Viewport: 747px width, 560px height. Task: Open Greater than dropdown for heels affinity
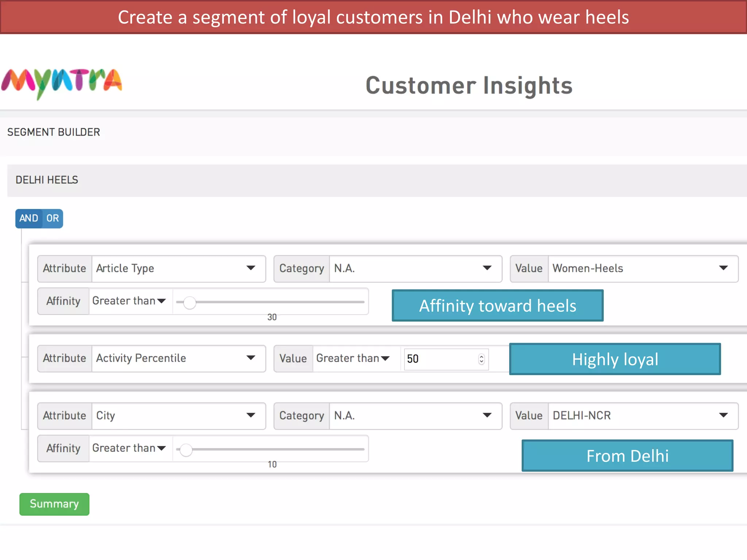[130, 301]
